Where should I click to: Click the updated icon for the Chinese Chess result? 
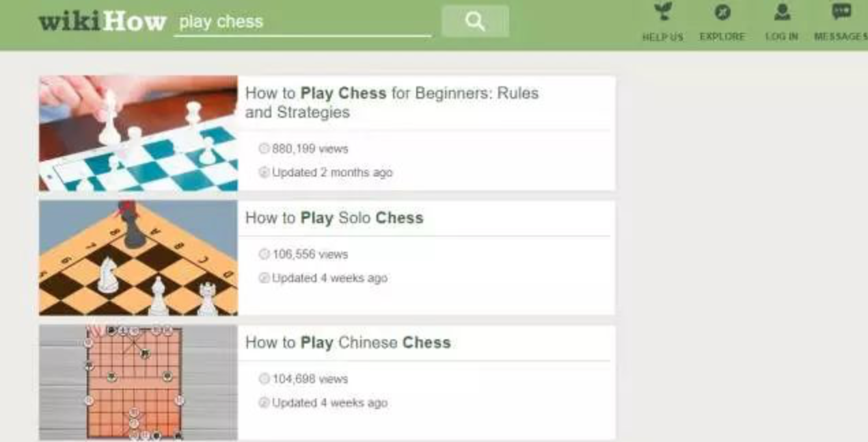point(264,403)
